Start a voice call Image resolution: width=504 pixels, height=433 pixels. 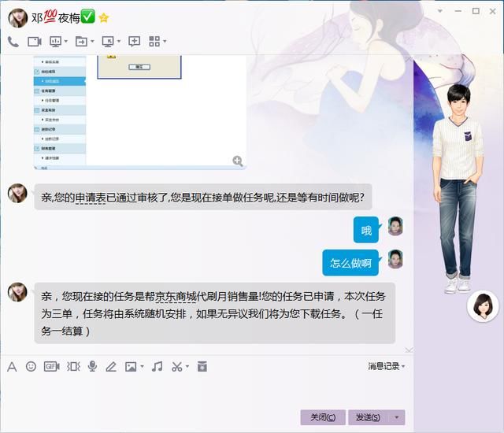point(13,42)
